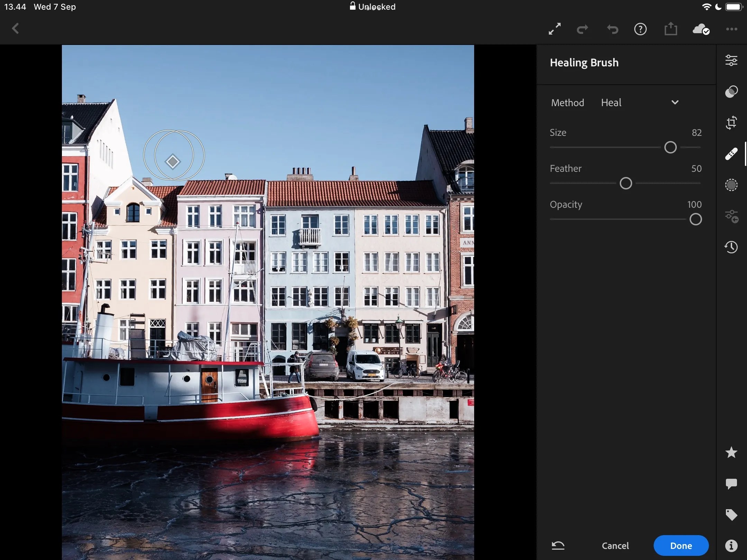747x560 pixels.
Task: Select the Crop tool
Action: point(731,122)
